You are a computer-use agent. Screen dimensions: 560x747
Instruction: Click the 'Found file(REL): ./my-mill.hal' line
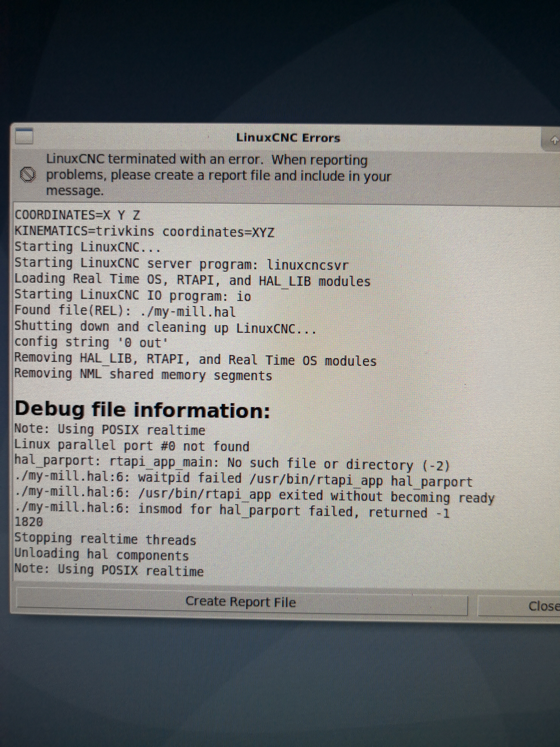pos(125,311)
